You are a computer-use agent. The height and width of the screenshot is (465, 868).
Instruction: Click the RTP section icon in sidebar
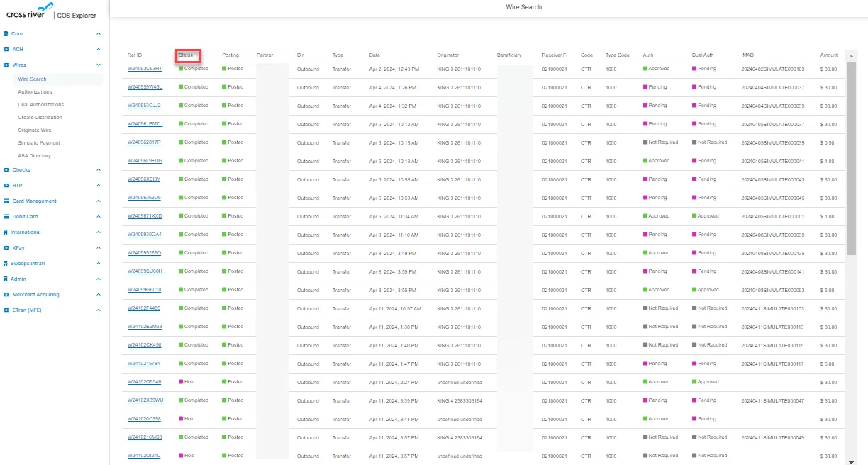point(6,185)
